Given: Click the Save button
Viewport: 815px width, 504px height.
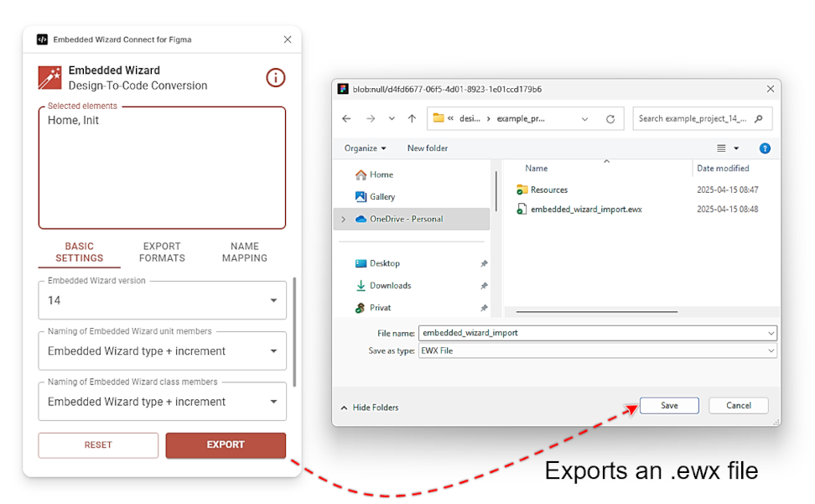Looking at the screenshot, I should [x=669, y=406].
